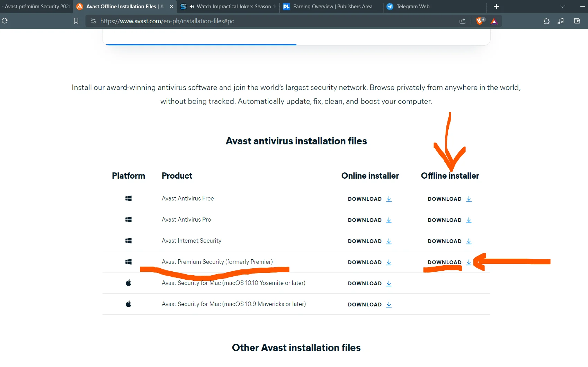Screen dimensions: 588x367
Task: Click Windows icon for Avast Antivirus Free
Action: (x=128, y=198)
